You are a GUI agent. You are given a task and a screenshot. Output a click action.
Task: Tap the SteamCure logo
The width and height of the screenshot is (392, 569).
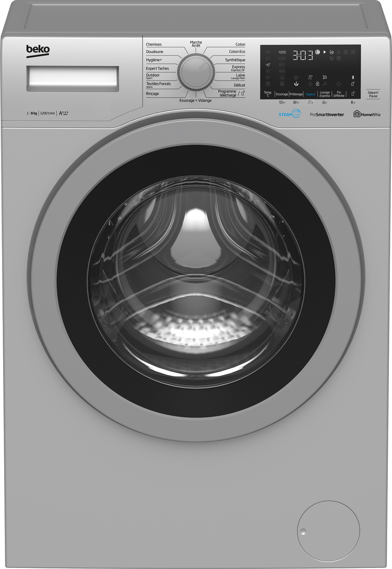289,114
